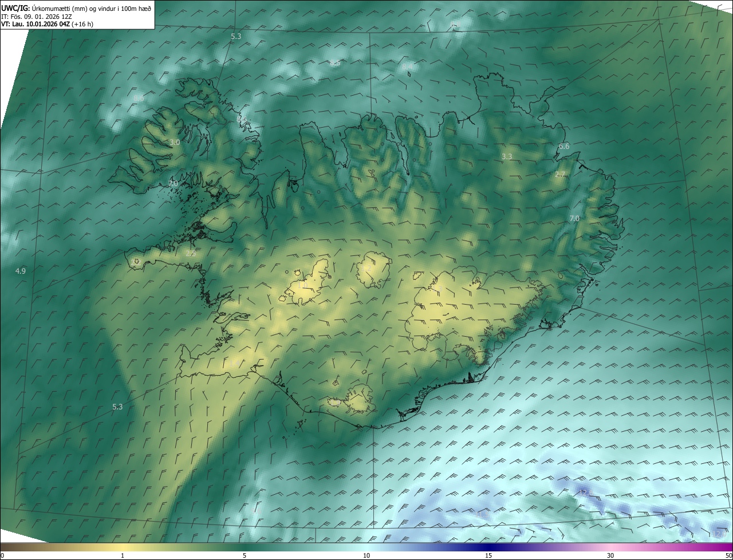Click the "3.3" value label in northeast Iceland
733x560 pixels.
507,156
